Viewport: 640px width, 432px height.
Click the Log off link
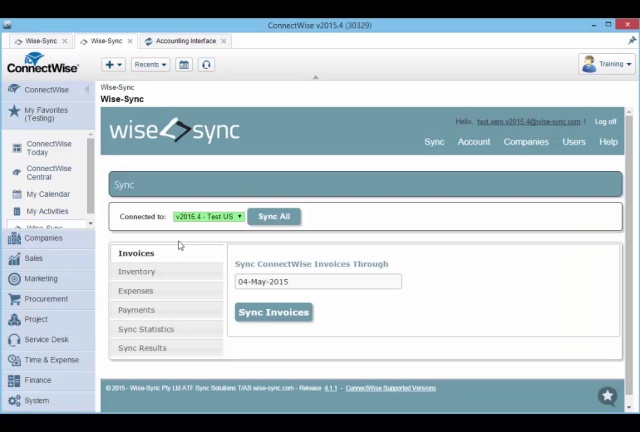605,122
